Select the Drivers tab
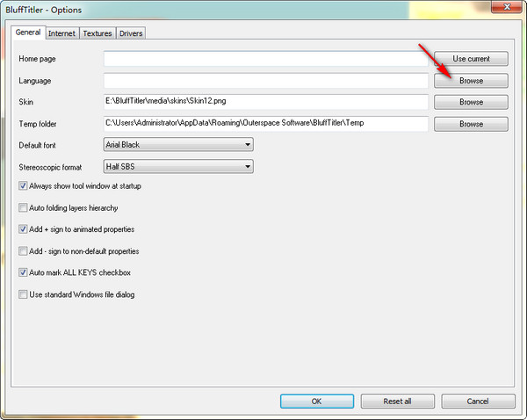 [x=131, y=33]
